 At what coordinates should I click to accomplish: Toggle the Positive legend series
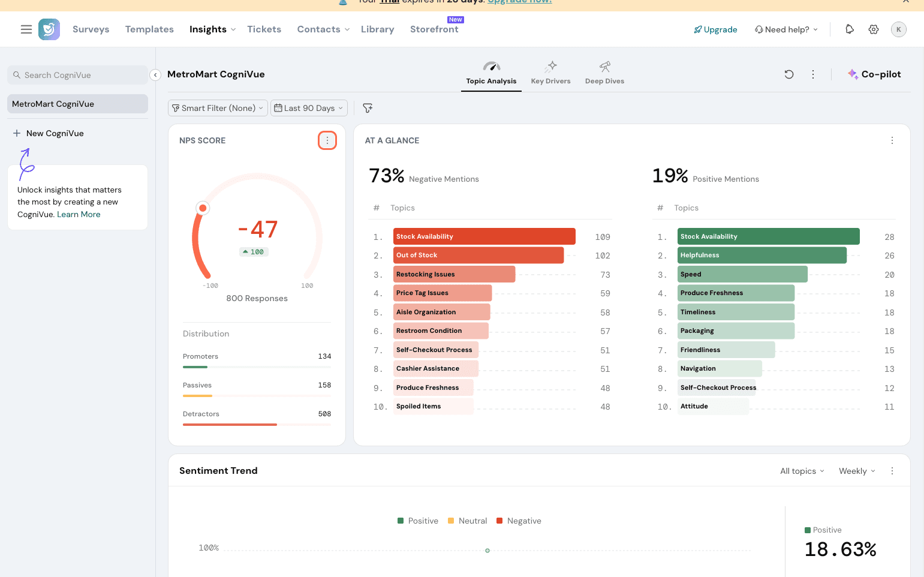coord(418,521)
